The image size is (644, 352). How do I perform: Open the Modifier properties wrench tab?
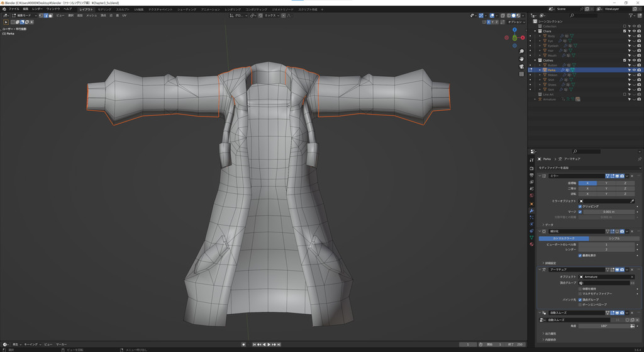pyautogui.click(x=531, y=210)
